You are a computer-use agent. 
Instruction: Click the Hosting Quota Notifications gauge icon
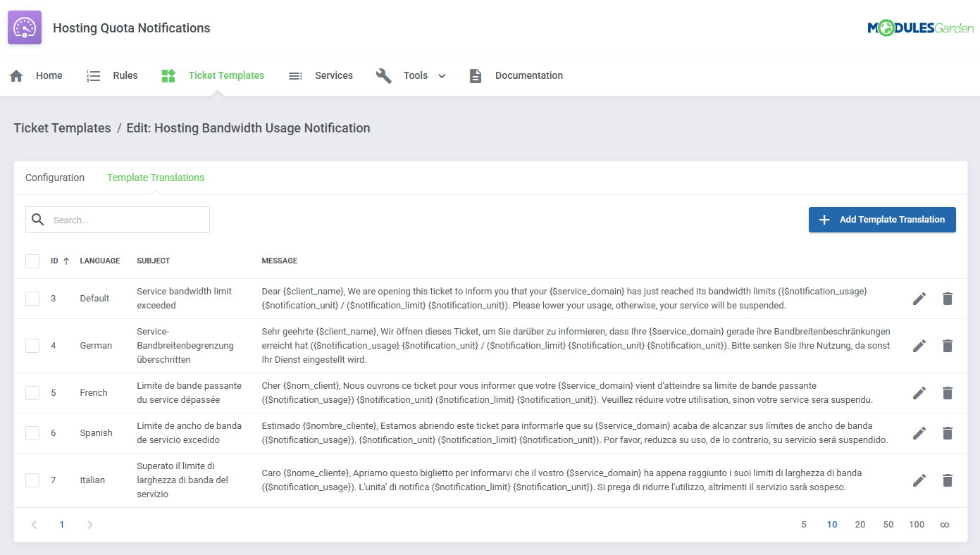coord(24,27)
